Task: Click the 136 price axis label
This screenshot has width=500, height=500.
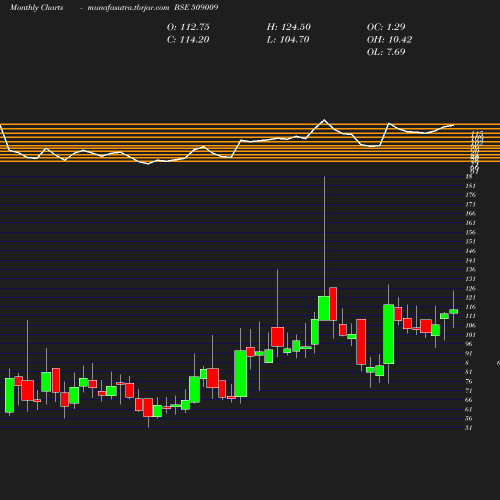Action: tap(470, 269)
